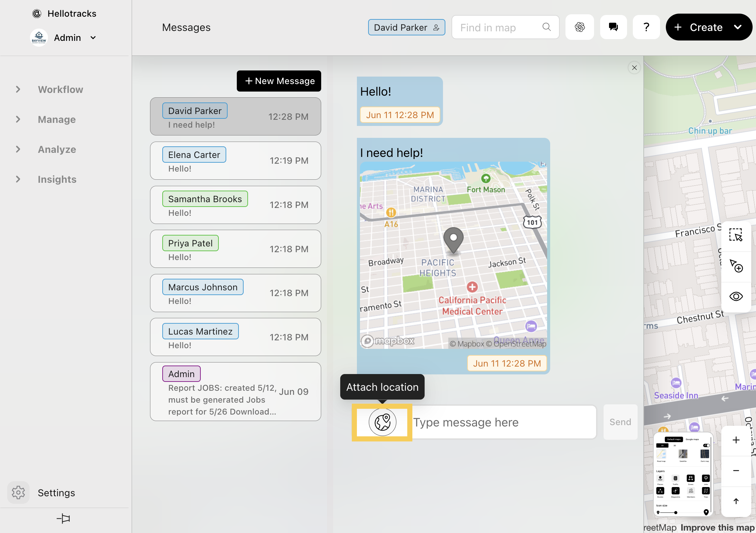The image size is (756, 533).
Task: Select the add-point cursor map tool
Action: tap(736, 266)
